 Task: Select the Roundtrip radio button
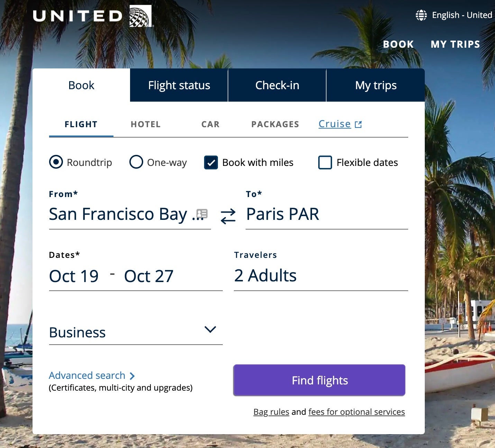click(56, 162)
